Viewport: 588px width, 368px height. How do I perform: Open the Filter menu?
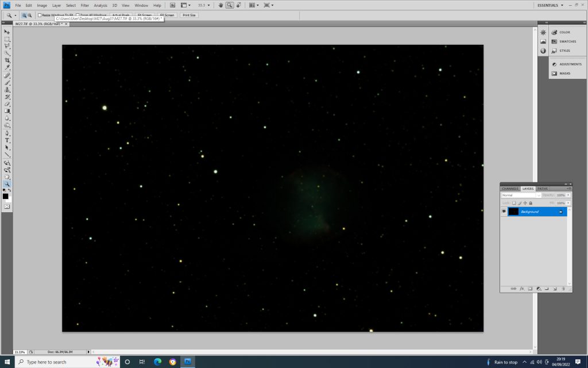(85, 5)
